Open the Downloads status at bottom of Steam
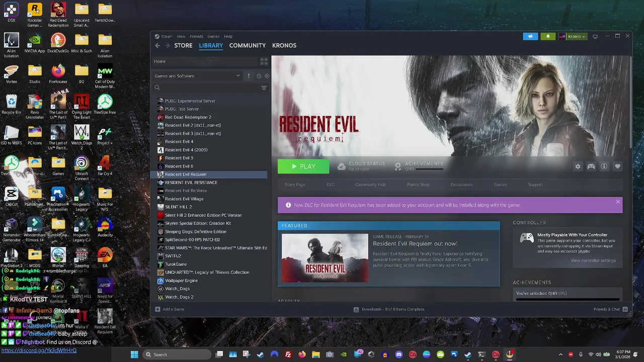Screen dimensions: 644x362 tap(389, 309)
